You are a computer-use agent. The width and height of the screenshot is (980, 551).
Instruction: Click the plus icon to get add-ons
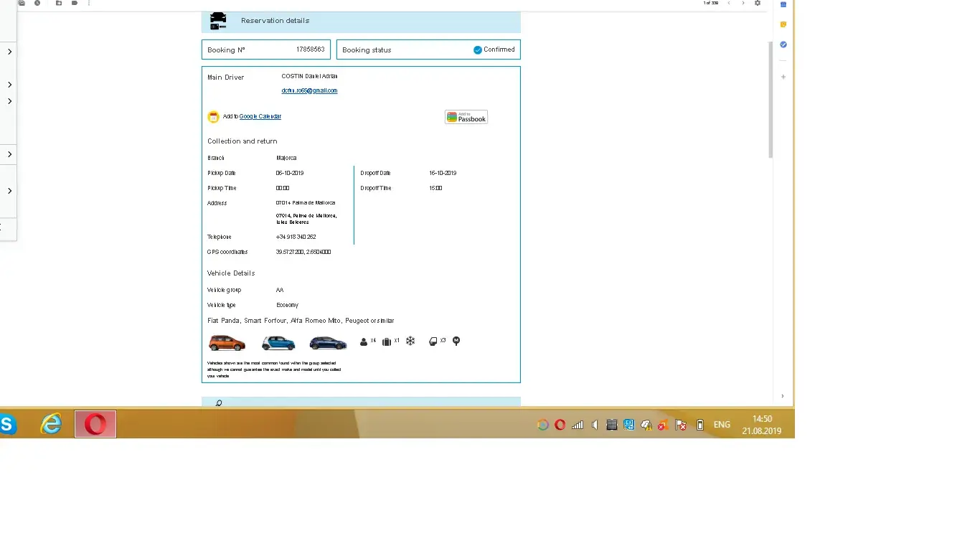click(783, 77)
